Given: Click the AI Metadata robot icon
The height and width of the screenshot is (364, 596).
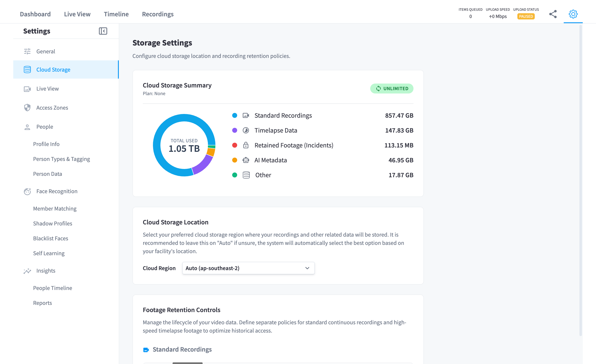Looking at the screenshot, I should pos(246,160).
